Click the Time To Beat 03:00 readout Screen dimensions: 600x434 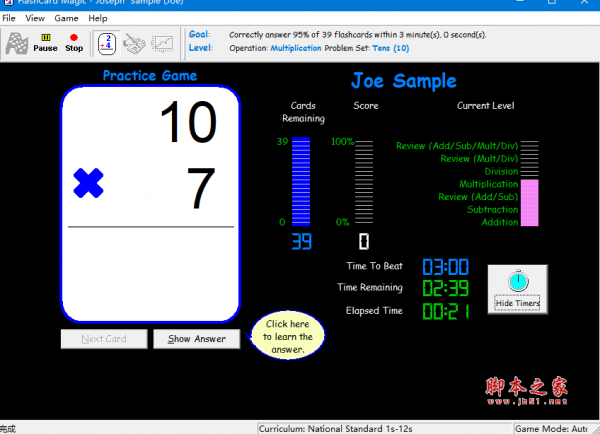coord(446,267)
